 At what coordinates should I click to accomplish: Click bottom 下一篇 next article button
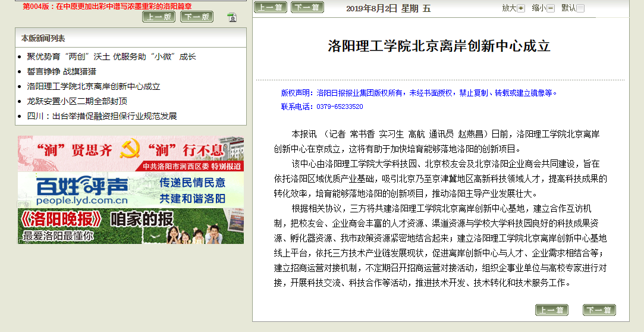(x=599, y=310)
